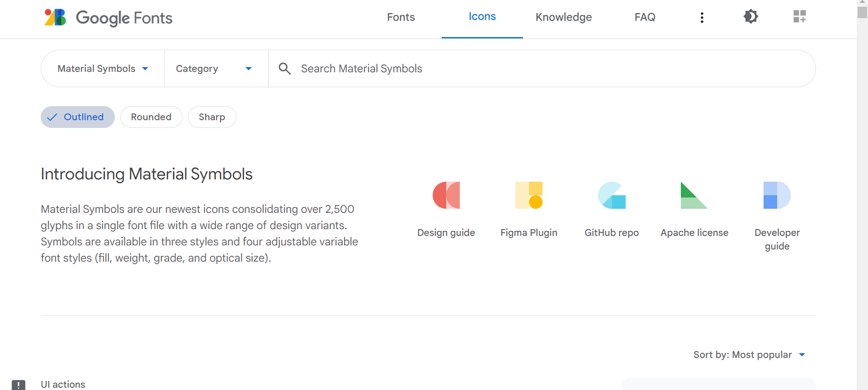Switch to the Icons tab
Screen dimensions: 868x390
click(x=482, y=17)
